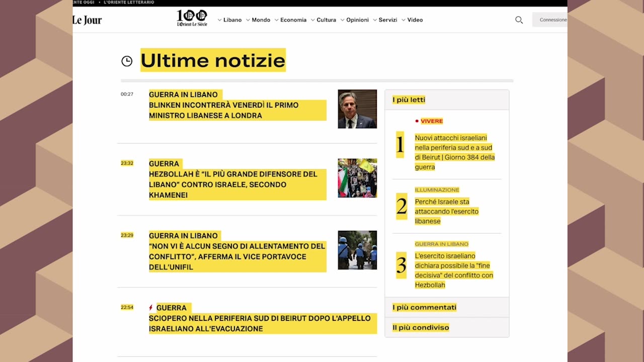Click the 00:27 timestamp
This screenshot has height=362, width=644.
point(127,94)
